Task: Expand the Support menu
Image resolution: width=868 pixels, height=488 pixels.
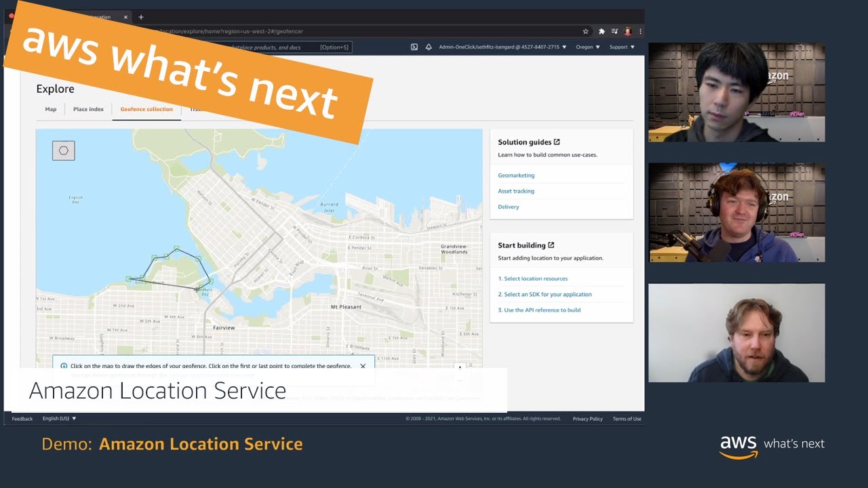Action: (x=622, y=47)
